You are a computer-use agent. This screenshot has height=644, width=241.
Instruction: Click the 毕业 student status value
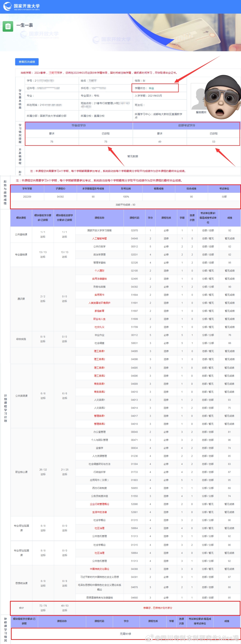pyautogui.click(x=151, y=88)
